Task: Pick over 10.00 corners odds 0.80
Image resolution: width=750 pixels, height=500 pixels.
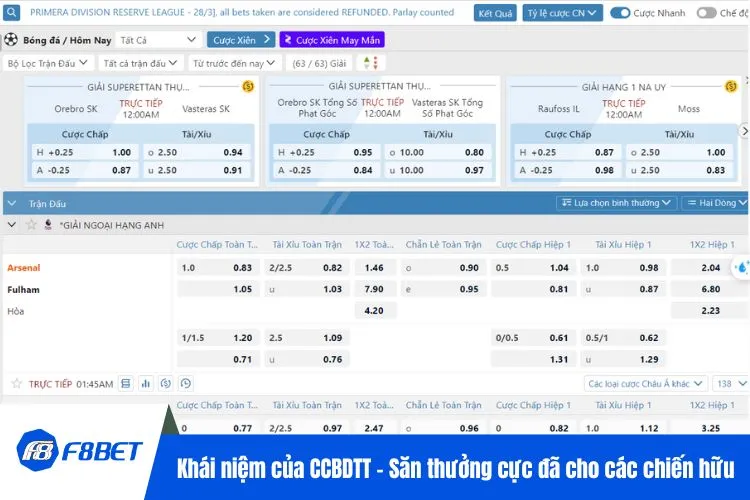Action: click(436, 152)
